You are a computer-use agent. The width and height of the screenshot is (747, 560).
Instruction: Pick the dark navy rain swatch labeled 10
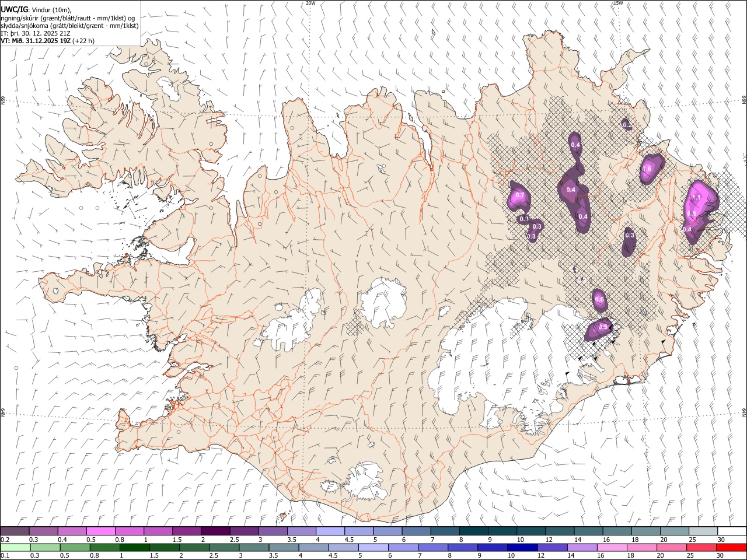(523, 547)
